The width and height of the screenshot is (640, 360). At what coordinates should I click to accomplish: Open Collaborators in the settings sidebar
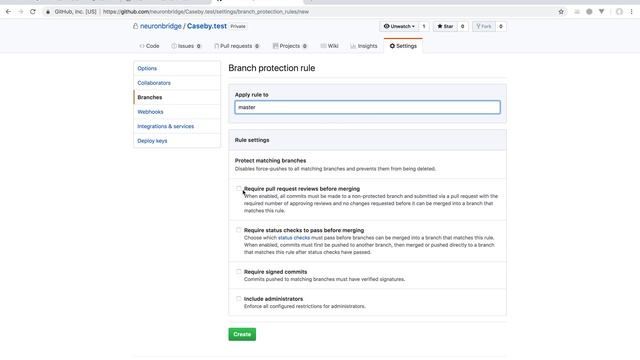pos(177,83)
